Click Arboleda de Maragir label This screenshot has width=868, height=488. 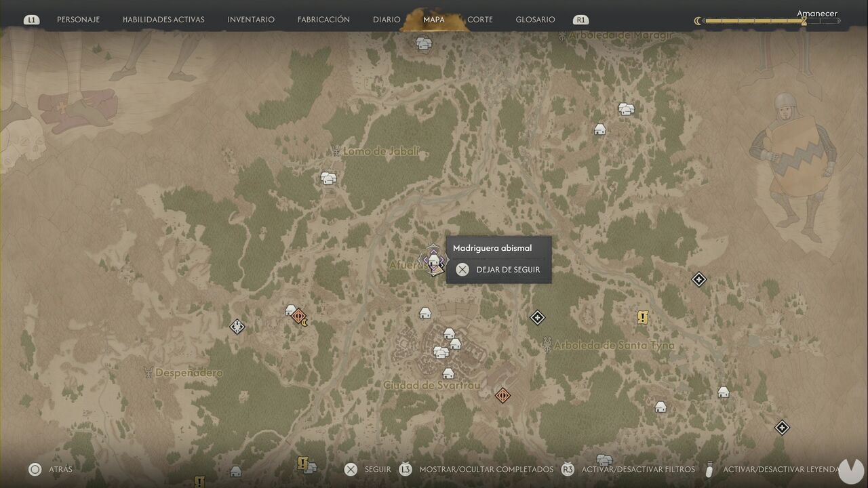pos(621,35)
